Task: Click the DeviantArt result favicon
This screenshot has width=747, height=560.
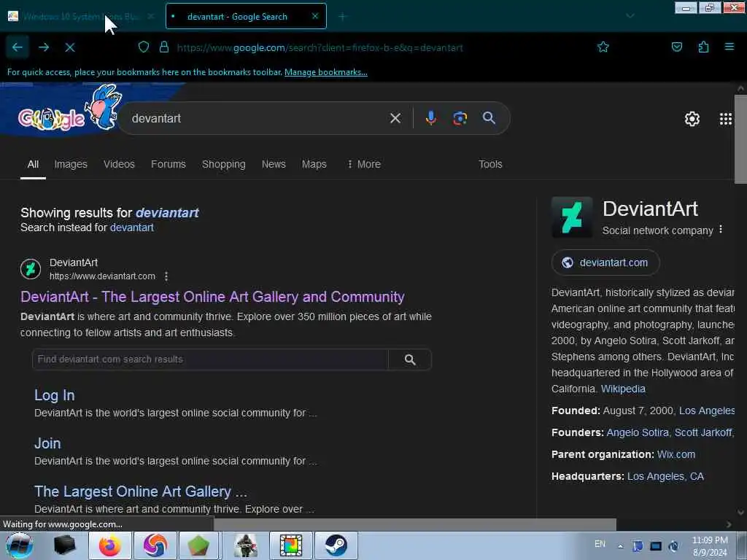Action: pos(31,269)
